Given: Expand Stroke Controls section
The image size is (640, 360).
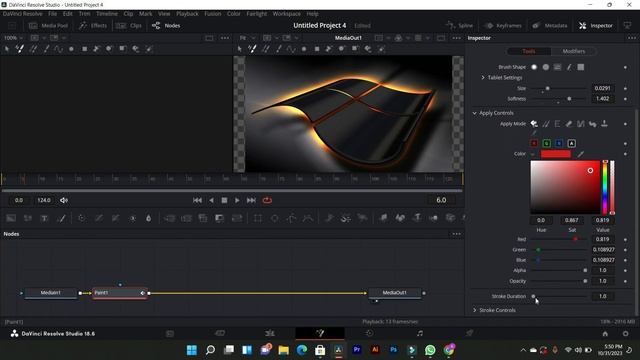Looking at the screenshot, I should pos(475,310).
